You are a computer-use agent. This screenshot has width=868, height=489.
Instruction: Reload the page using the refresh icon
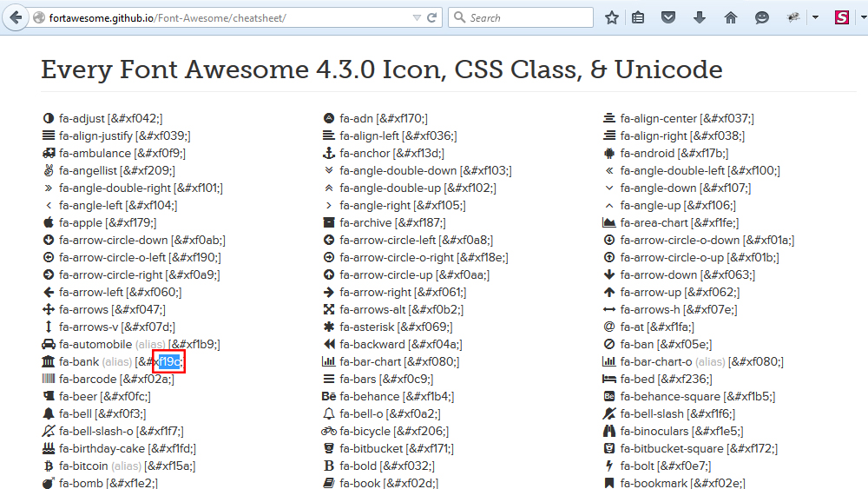pos(432,17)
